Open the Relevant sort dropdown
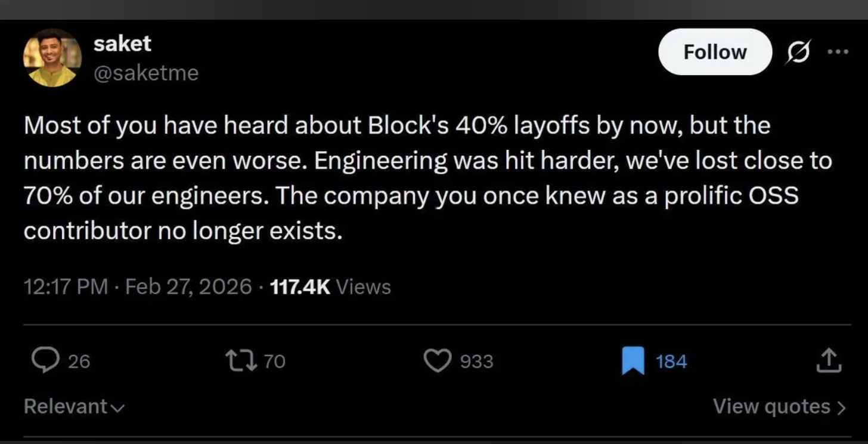This screenshot has height=444, width=868. point(74,406)
